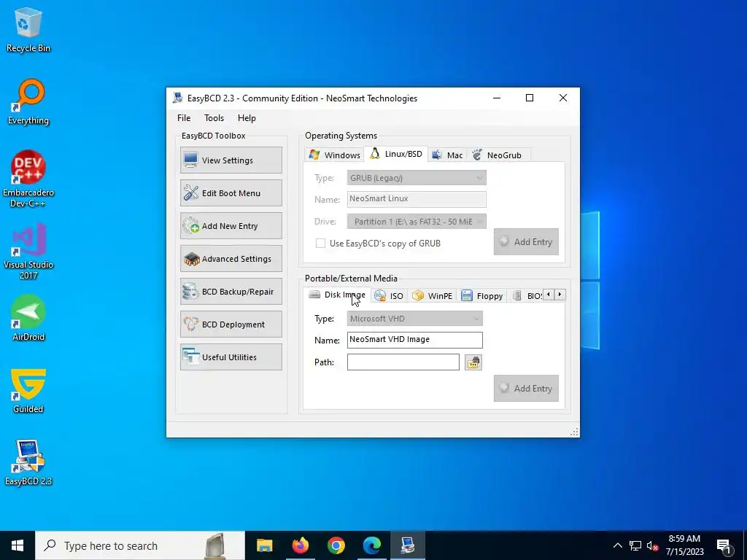Show hidden system tray icons
The image size is (747, 560).
point(617,545)
